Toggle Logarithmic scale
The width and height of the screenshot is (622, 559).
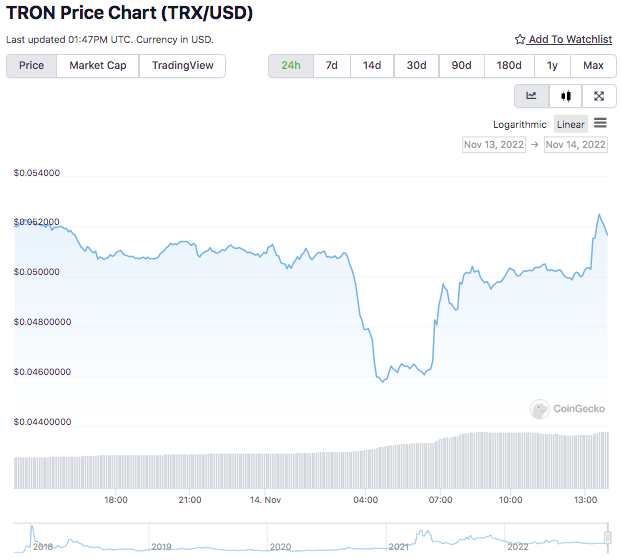pos(520,125)
